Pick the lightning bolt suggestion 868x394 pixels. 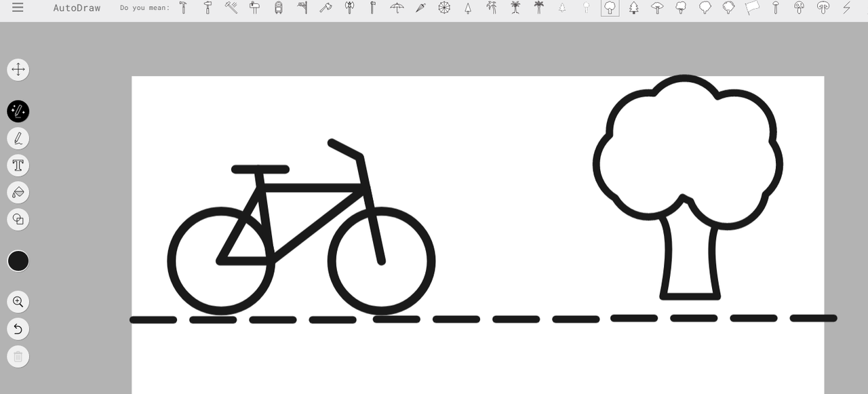click(x=846, y=7)
